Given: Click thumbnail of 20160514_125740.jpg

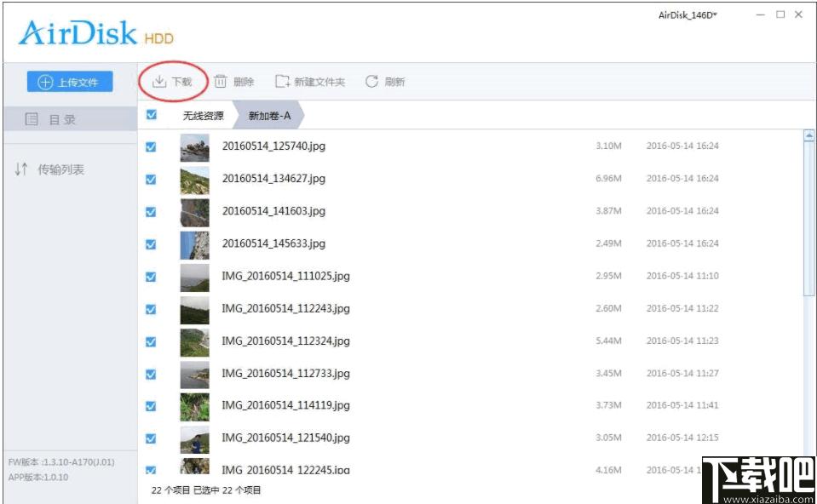Looking at the screenshot, I should [195, 148].
